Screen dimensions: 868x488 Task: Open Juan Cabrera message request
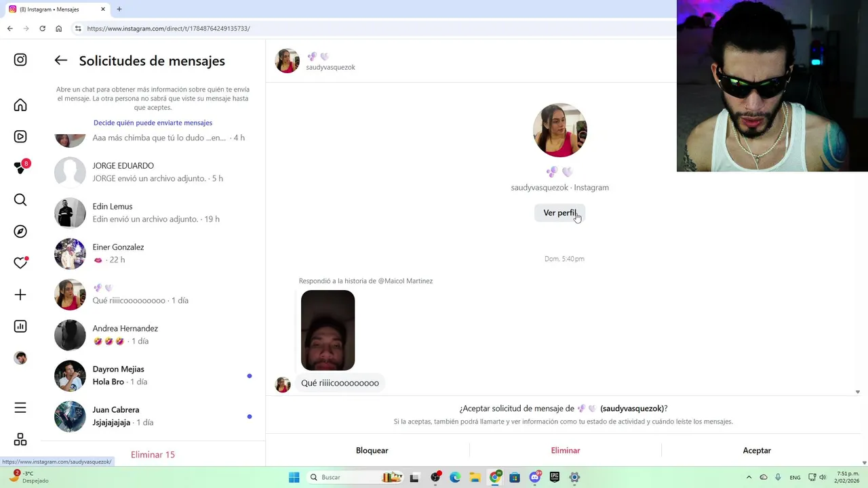153,416
